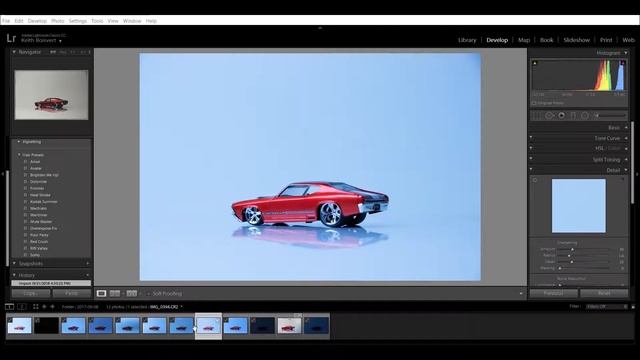Viewport: 640px width, 360px height.
Task: Select the Spot Removal tool
Action: click(549, 116)
